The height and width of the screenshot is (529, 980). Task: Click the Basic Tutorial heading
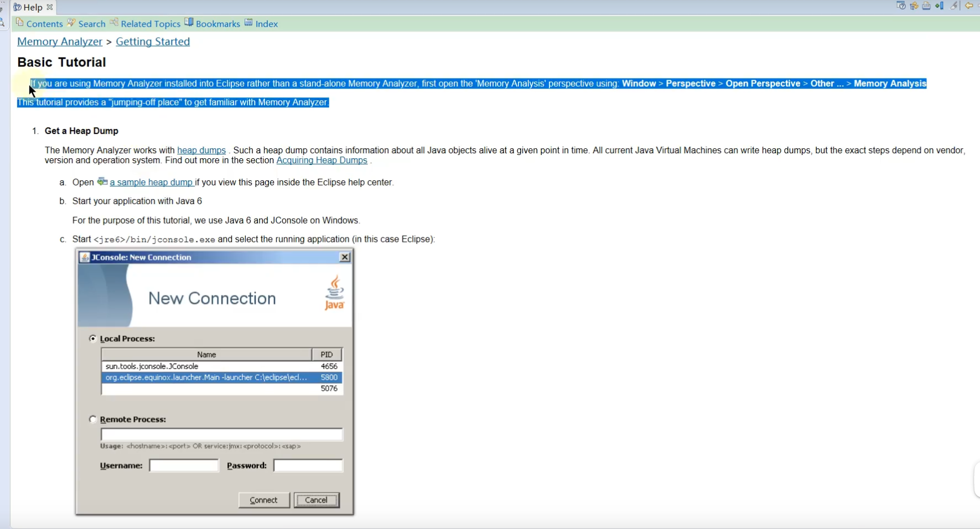pos(61,62)
